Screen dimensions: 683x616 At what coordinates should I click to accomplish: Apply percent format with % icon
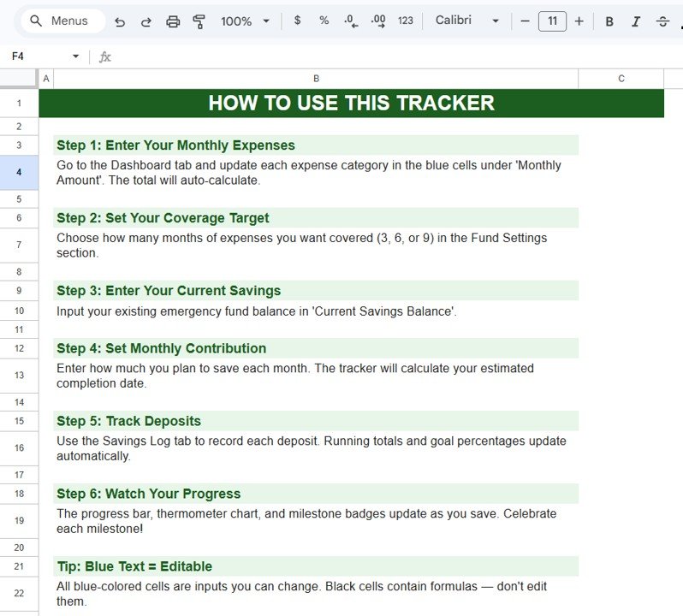pos(324,21)
